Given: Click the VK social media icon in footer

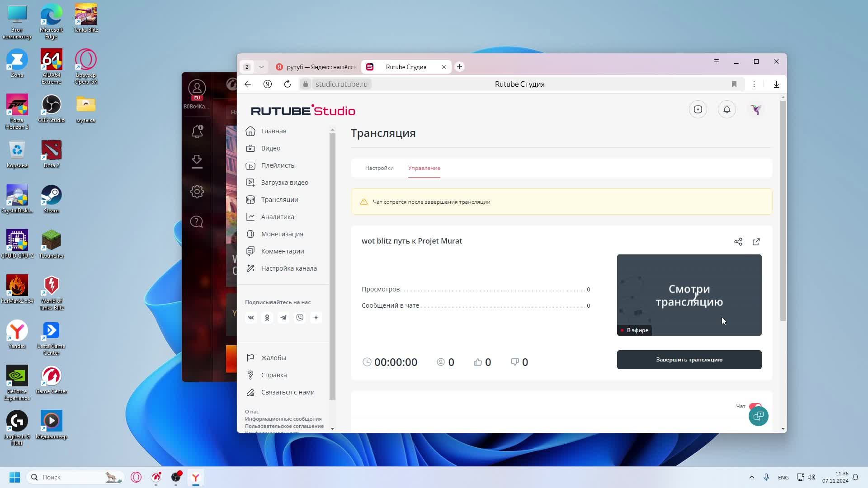Looking at the screenshot, I should (x=251, y=318).
